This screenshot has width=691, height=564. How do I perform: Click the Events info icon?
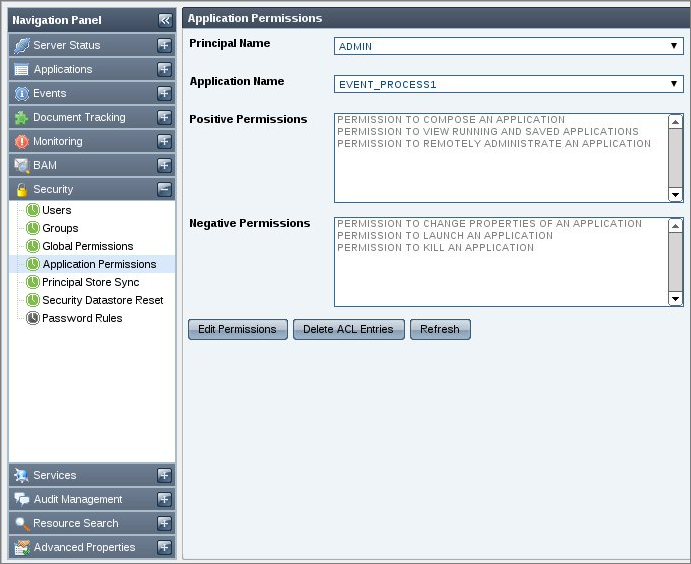[21, 93]
